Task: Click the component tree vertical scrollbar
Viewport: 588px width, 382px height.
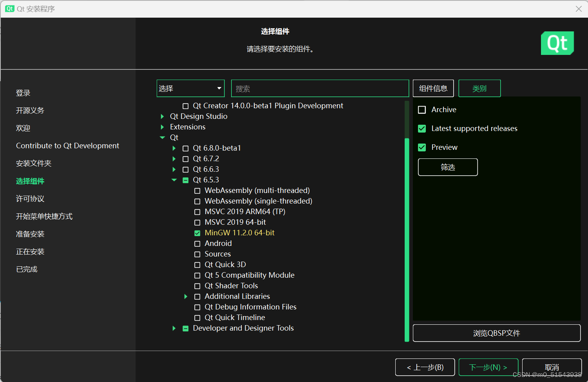Action: [x=407, y=240]
